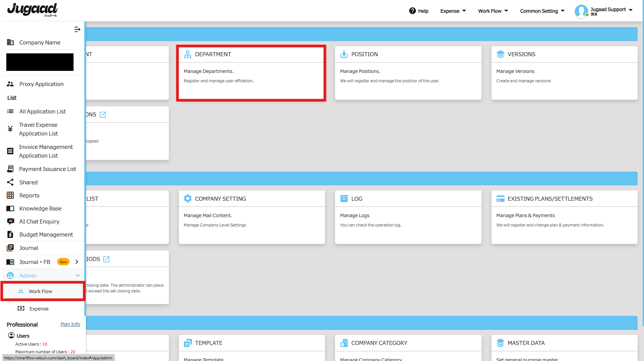Click the Proxy Application people icon

[x=10, y=84]
